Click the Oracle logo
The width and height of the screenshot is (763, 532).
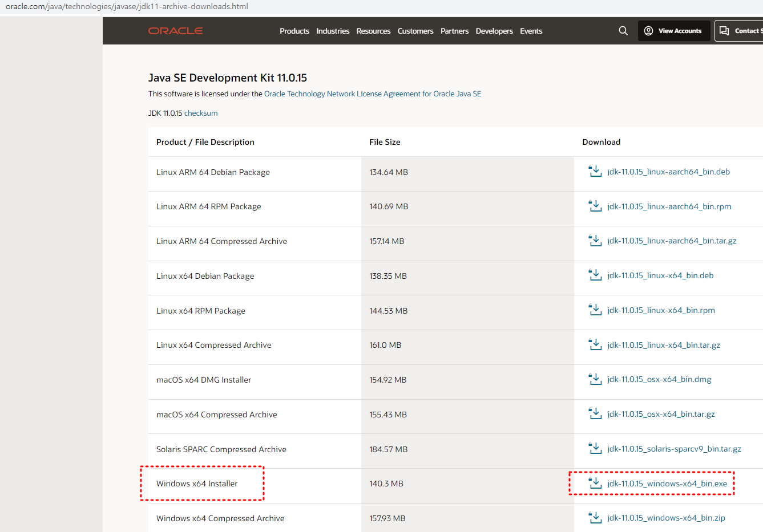pos(176,31)
